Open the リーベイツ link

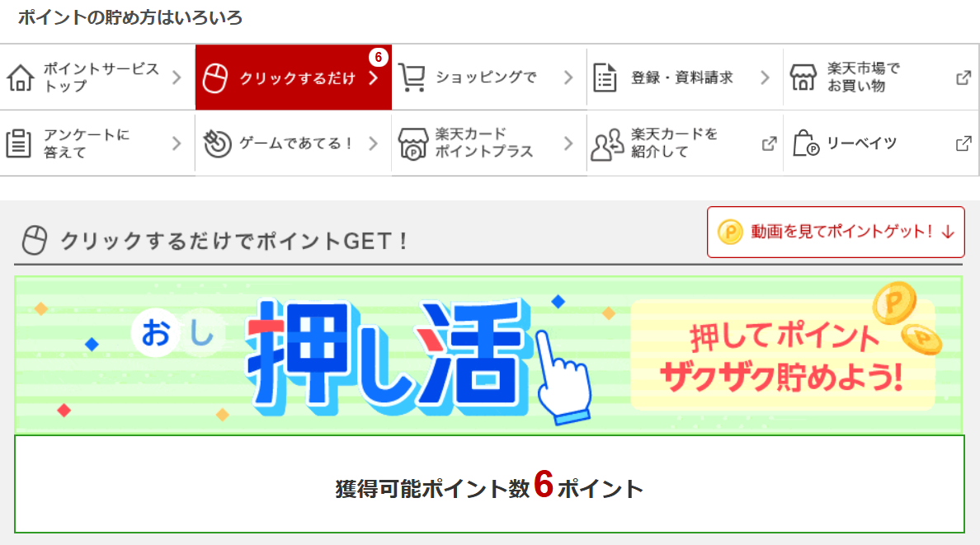pos(881,143)
